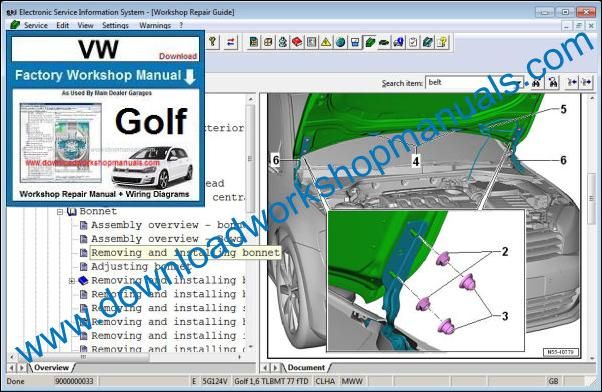Click the binoculars search icon
Viewport: 602px width, 392px height.
coord(536,82)
